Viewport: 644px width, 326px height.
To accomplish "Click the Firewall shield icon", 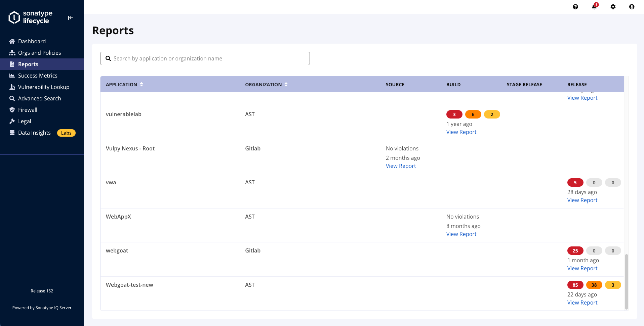I will point(12,110).
